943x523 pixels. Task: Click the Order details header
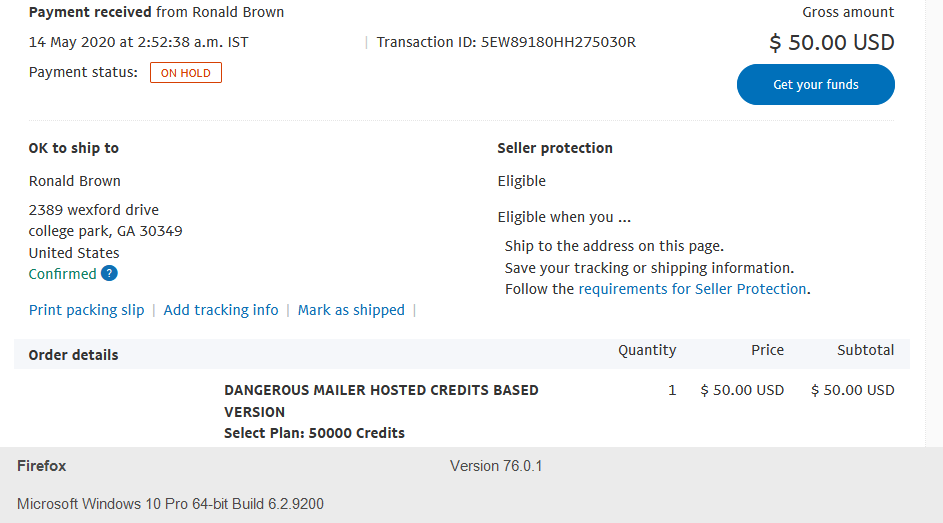click(73, 355)
